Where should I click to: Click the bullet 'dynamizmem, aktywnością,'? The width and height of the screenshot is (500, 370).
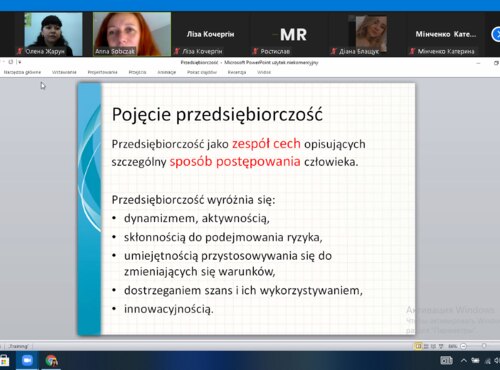[x=197, y=218]
